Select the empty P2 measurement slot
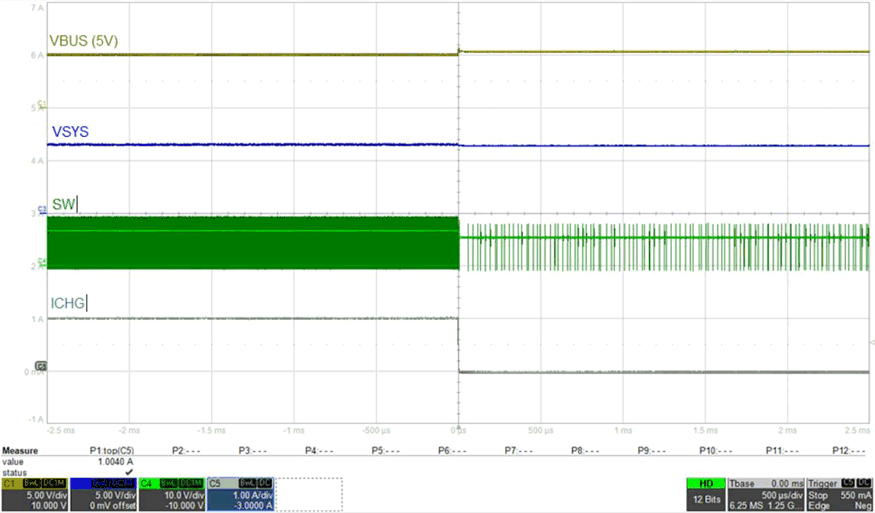The height and width of the screenshot is (513, 875). click(x=184, y=451)
